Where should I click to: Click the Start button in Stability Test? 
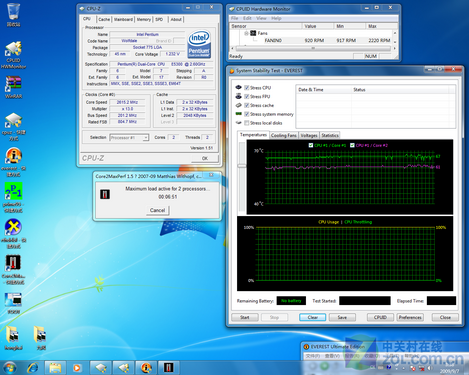(x=245, y=317)
